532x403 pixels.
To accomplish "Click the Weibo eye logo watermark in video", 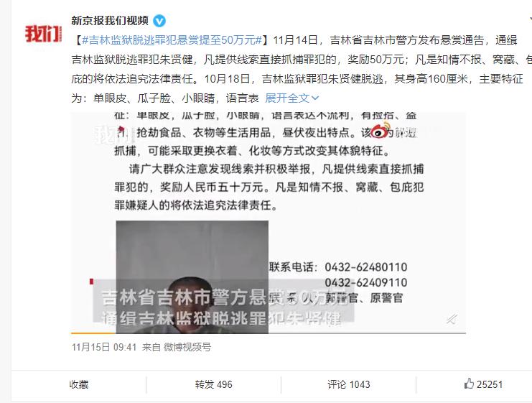I will tap(379, 131).
